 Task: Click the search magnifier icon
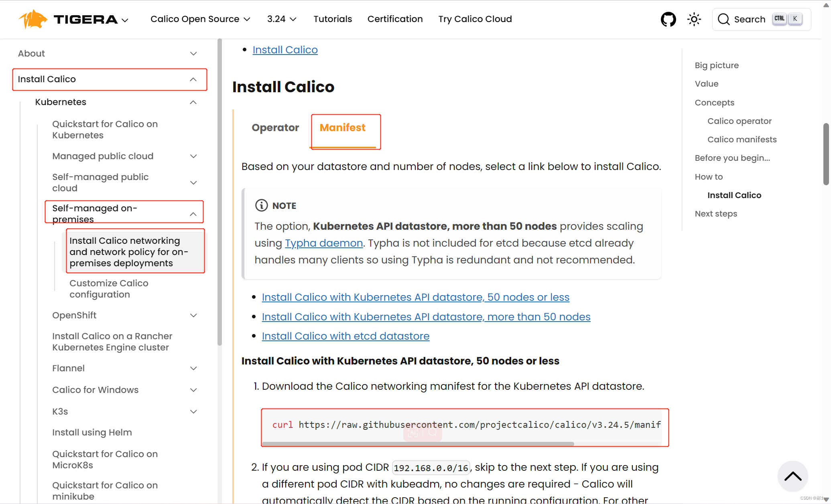pos(723,19)
